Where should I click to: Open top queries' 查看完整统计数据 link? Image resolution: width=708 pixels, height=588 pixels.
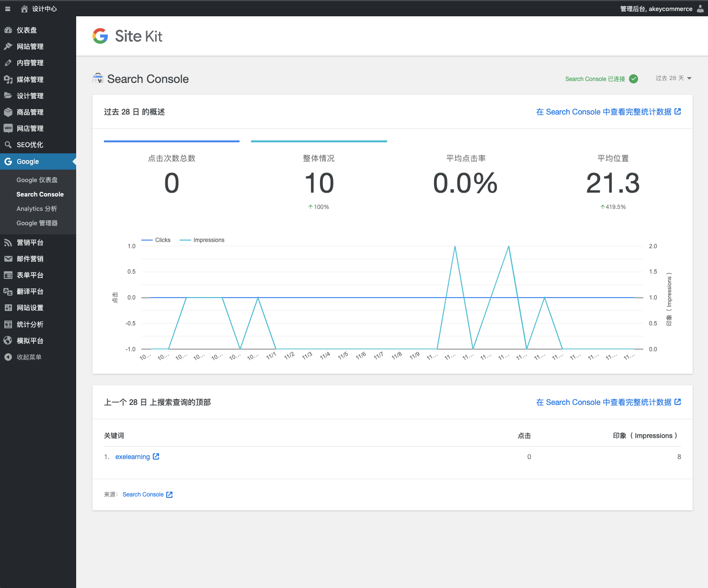click(608, 402)
